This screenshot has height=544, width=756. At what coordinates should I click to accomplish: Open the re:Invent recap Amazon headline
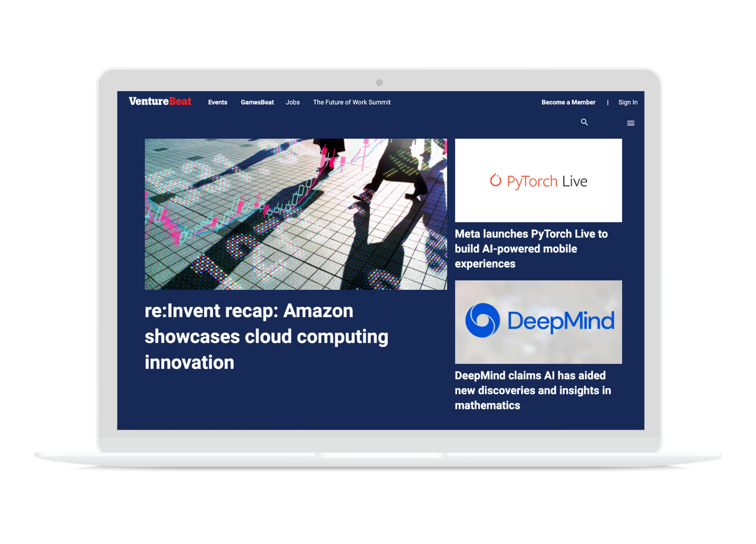[267, 336]
